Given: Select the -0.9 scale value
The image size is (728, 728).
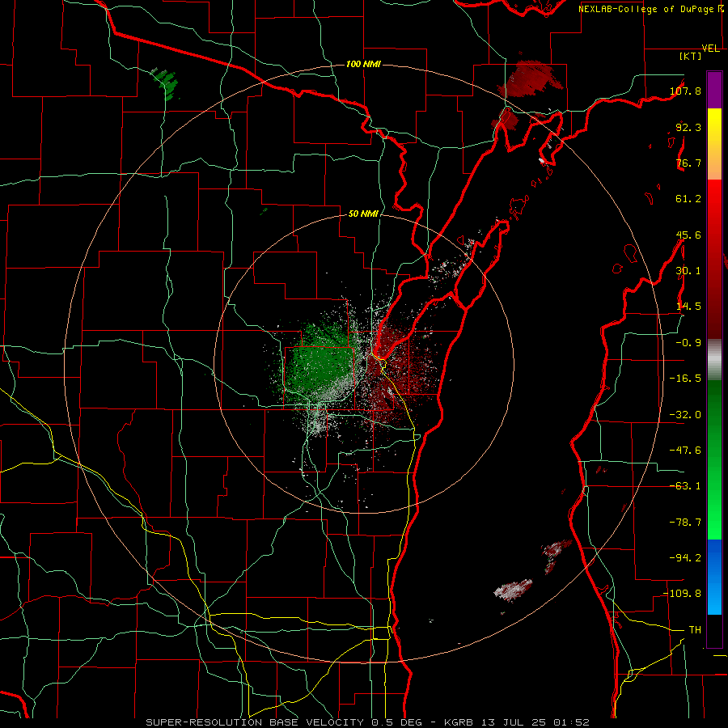Looking at the screenshot, I should click(688, 343).
